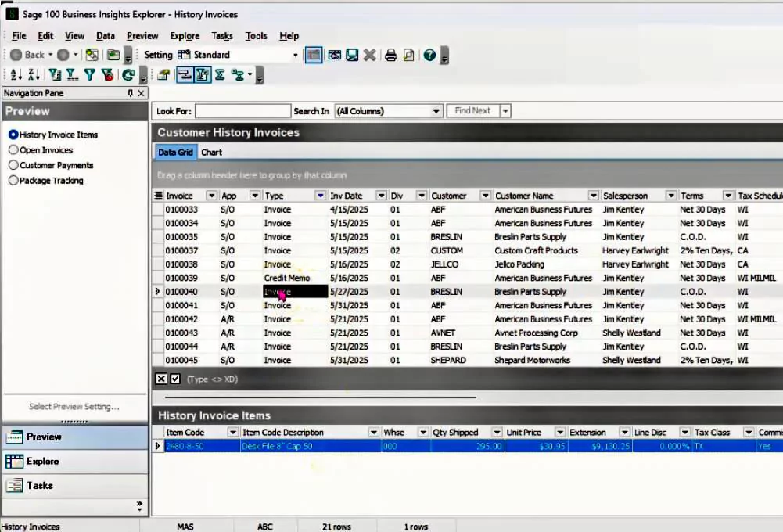The width and height of the screenshot is (783, 532).
Task: Toggle the filter checkbox beside Type <> XD
Action: coord(175,379)
